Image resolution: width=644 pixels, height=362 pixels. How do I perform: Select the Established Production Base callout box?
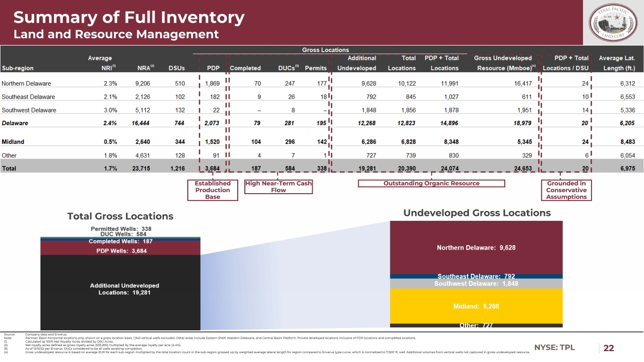213,190
